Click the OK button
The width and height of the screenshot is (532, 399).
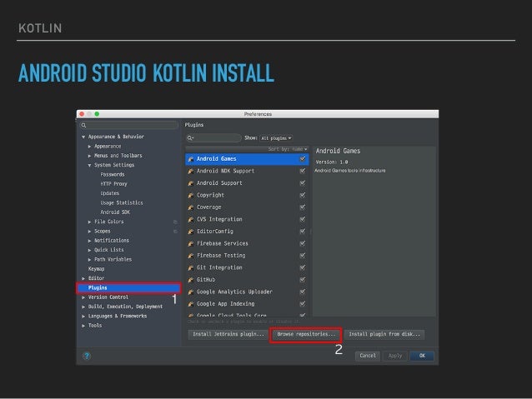[x=422, y=356]
